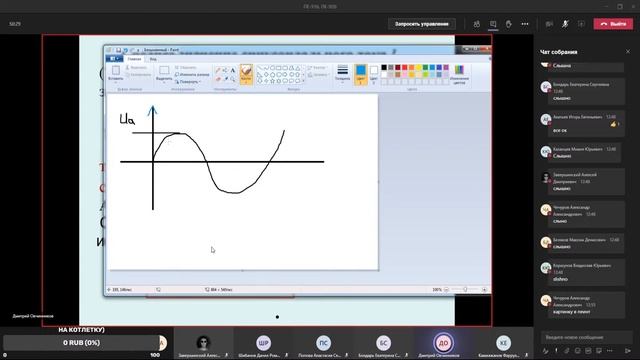Click the Save icon in Paint title bar
This screenshot has height=360, width=640.
pos(118,50)
